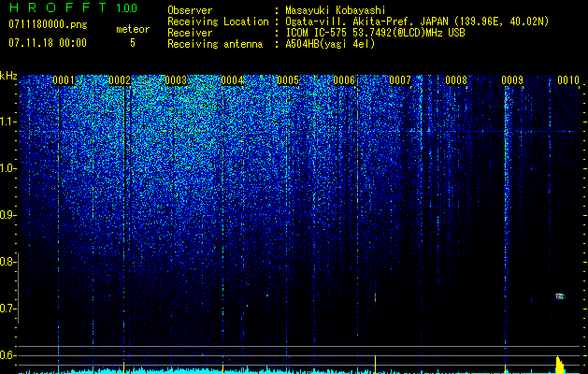Click the 0001 minute marker
The height and width of the screenshot is (374, 588).
64,80
